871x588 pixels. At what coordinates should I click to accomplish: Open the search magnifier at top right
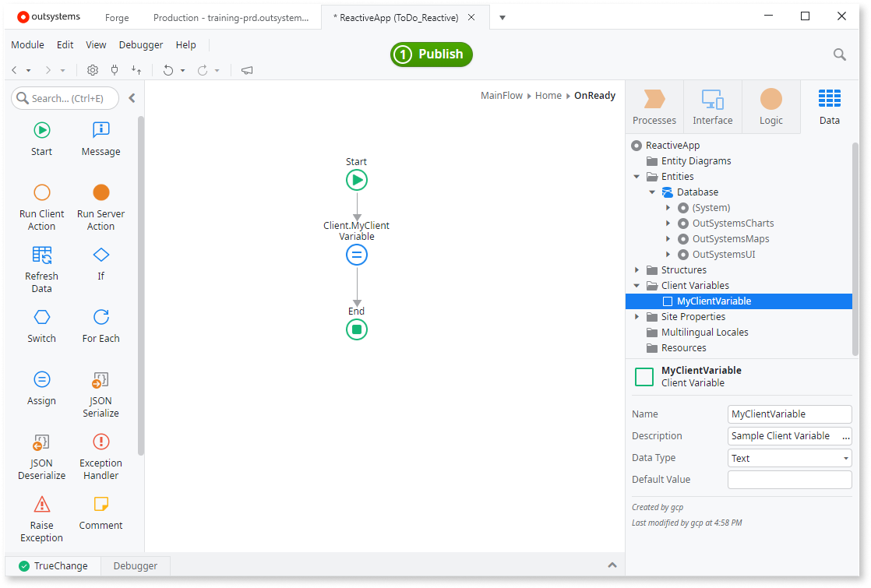pyautogui.click(x=838, y=55)
